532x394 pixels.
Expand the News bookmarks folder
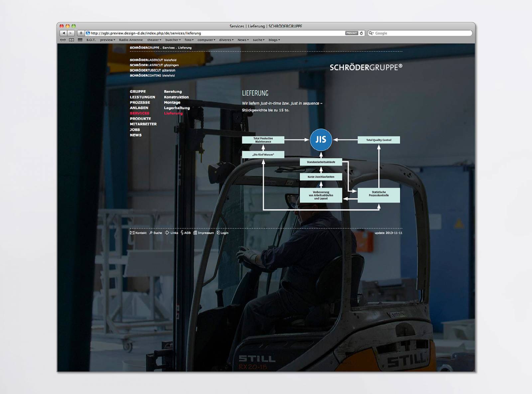click(x=243, y=40)
